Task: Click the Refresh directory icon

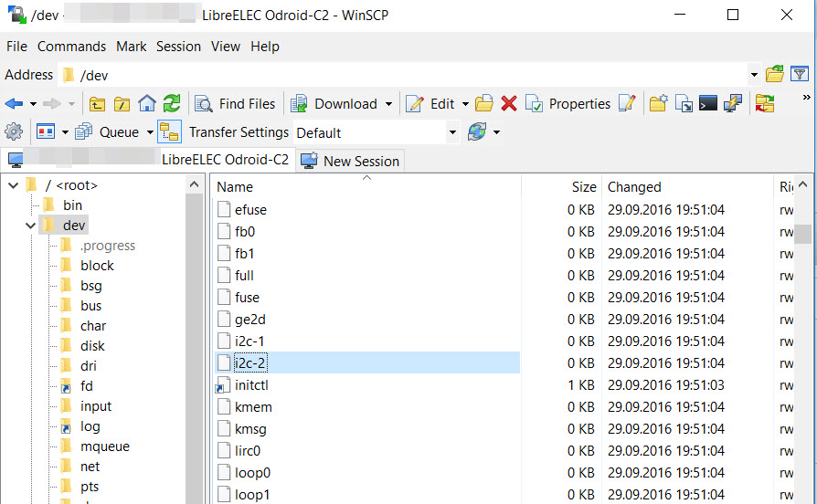Action: (x=172, y=104)
